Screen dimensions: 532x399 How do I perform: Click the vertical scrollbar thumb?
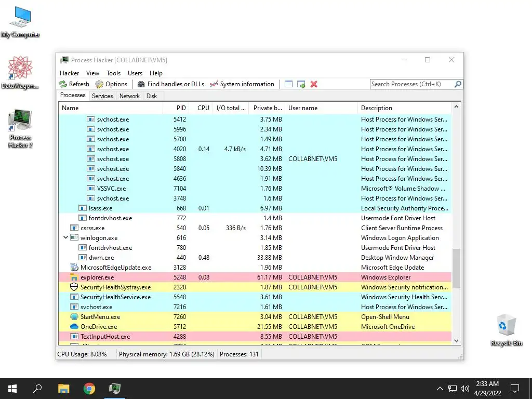[456, 269]
